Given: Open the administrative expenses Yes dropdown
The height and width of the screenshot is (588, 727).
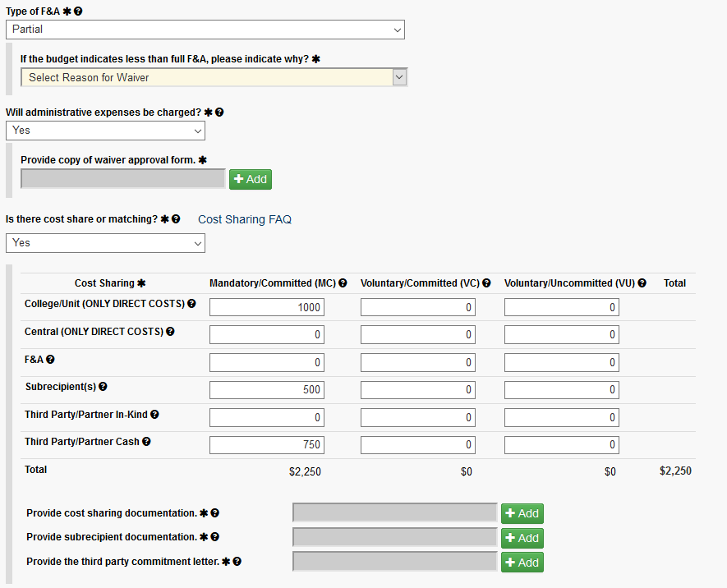Looking at the screenshot, I should 105,131.
